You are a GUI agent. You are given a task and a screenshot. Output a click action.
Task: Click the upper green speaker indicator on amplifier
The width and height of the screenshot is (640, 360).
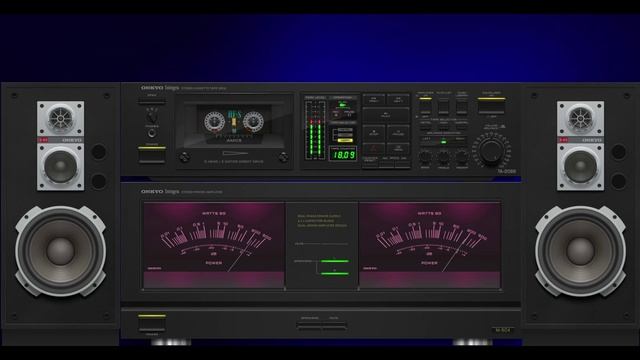(335, 261)
